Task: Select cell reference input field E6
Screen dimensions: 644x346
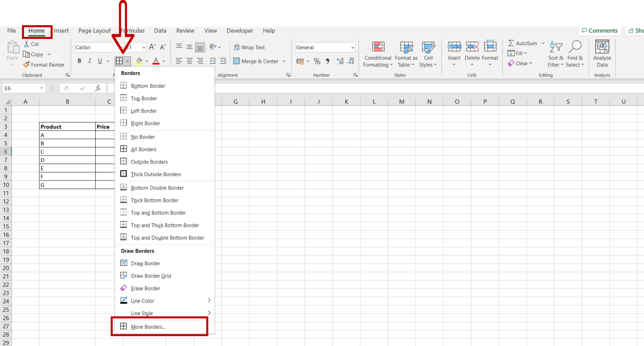Action: coord(23,88)
